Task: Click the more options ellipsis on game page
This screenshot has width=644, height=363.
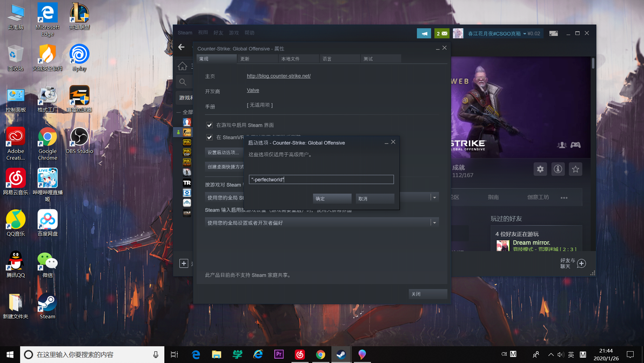Action: click(x=564, y=198)
